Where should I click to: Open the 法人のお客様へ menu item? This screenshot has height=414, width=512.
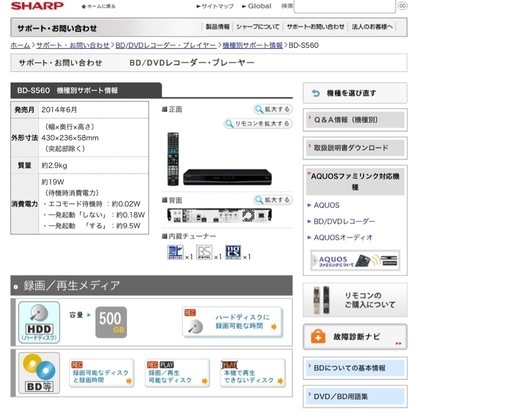372,27
